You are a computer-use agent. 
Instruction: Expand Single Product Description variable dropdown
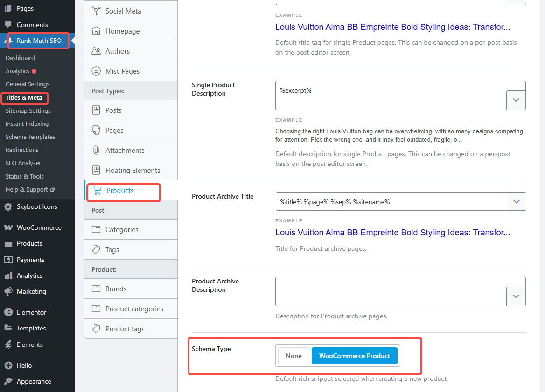click(516, 100)
